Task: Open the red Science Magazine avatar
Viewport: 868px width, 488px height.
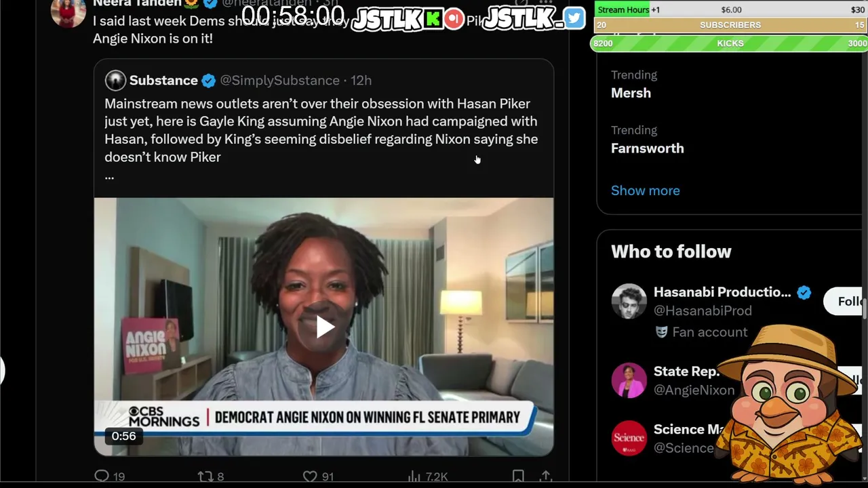Action: tap(629, 439)
